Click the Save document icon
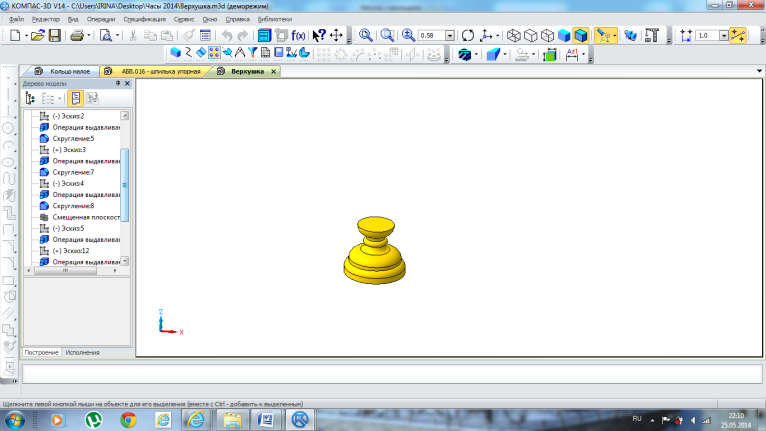766x431 pixels. 55,35
